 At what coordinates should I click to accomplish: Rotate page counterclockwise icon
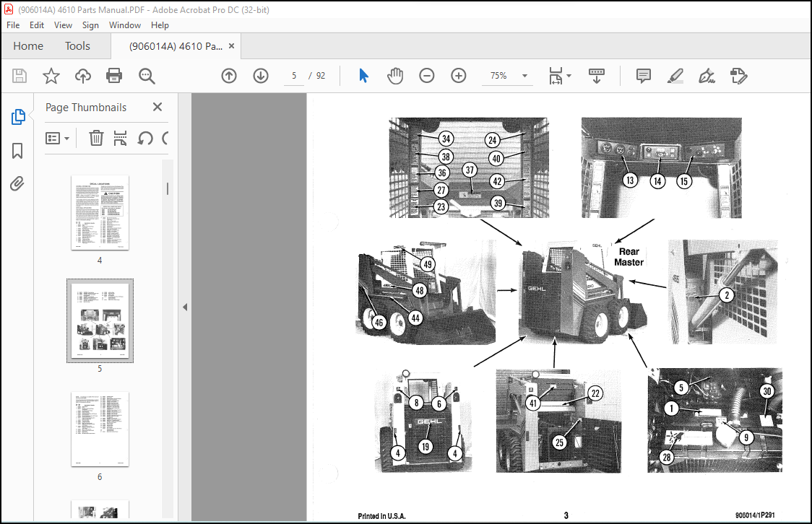145,138
